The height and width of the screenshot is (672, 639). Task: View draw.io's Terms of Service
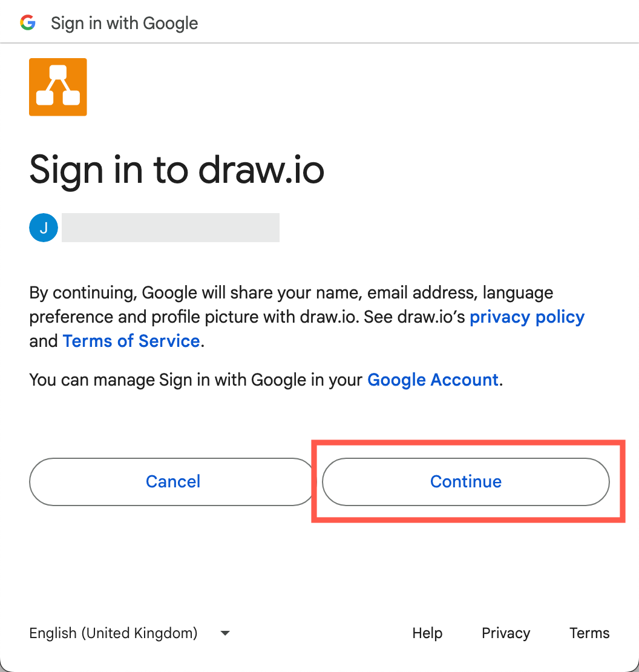(131, 341)
